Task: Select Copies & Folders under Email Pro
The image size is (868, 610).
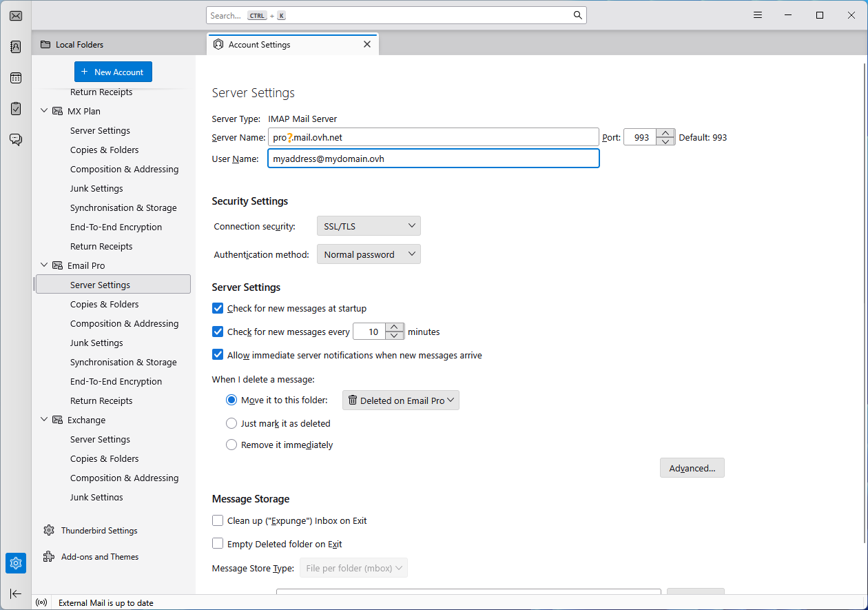Action: pos(104,304)
